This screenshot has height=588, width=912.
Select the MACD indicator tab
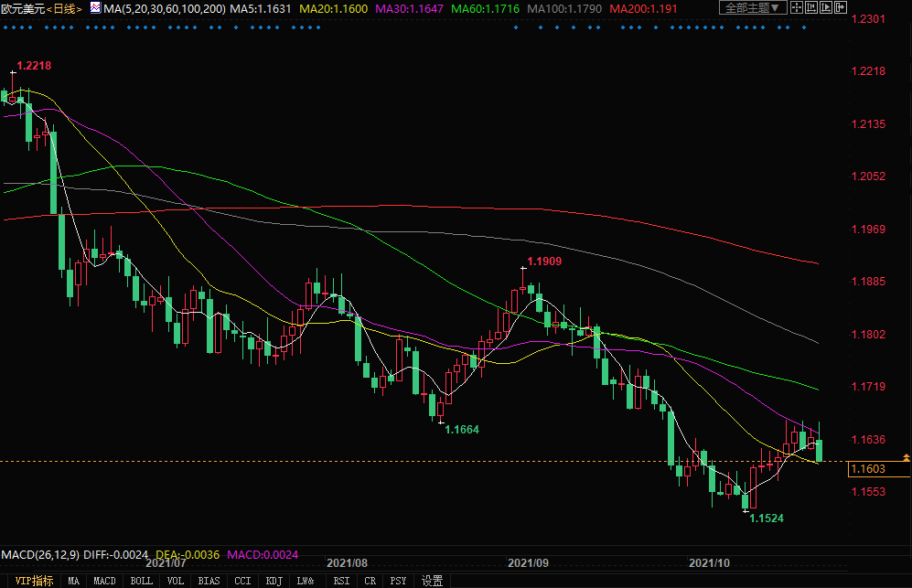[104, 581]
